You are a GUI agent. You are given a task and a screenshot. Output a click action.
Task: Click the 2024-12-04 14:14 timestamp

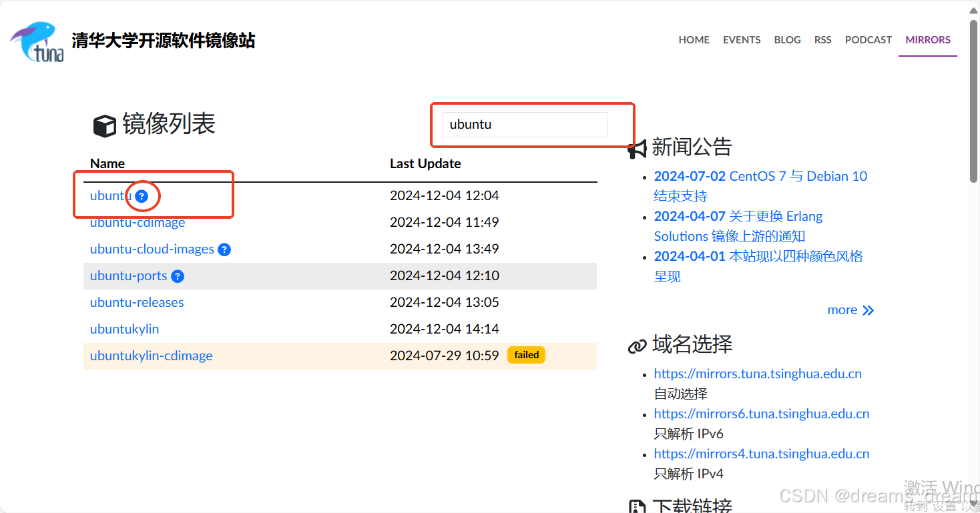445,329
